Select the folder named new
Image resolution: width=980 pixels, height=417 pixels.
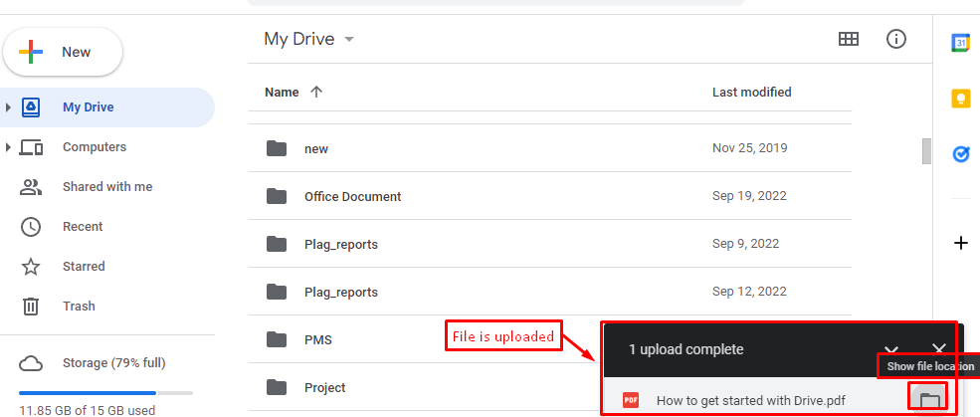(550, 148)
